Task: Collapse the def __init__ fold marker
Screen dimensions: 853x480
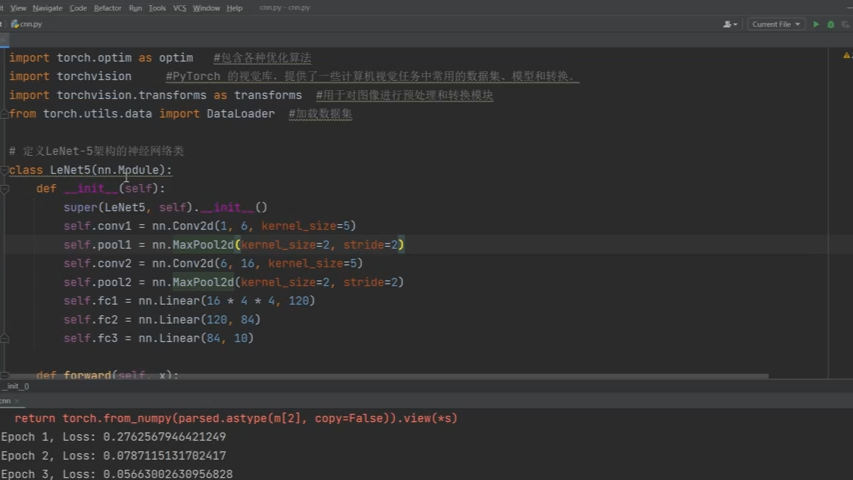Action: [x=4, y=189]
